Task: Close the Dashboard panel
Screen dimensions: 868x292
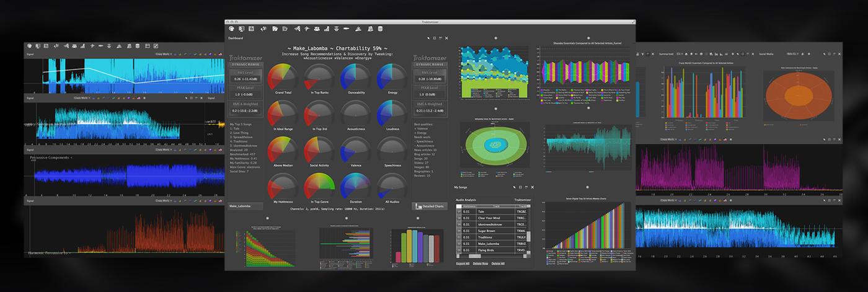Action: pos(446,38)
